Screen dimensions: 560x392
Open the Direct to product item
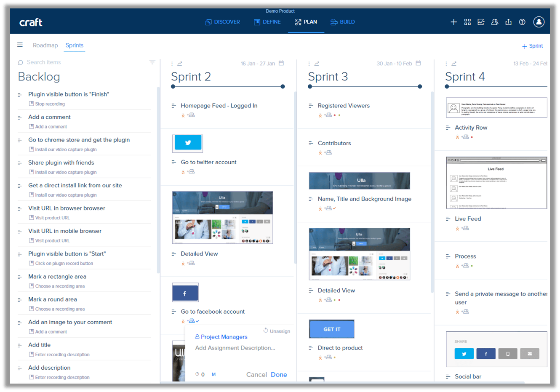340,348
